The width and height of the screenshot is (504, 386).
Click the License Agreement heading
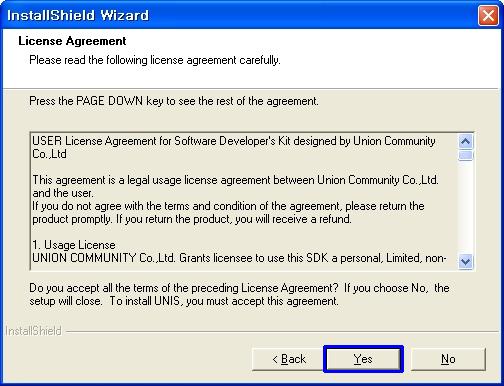[x=72, y=41]
